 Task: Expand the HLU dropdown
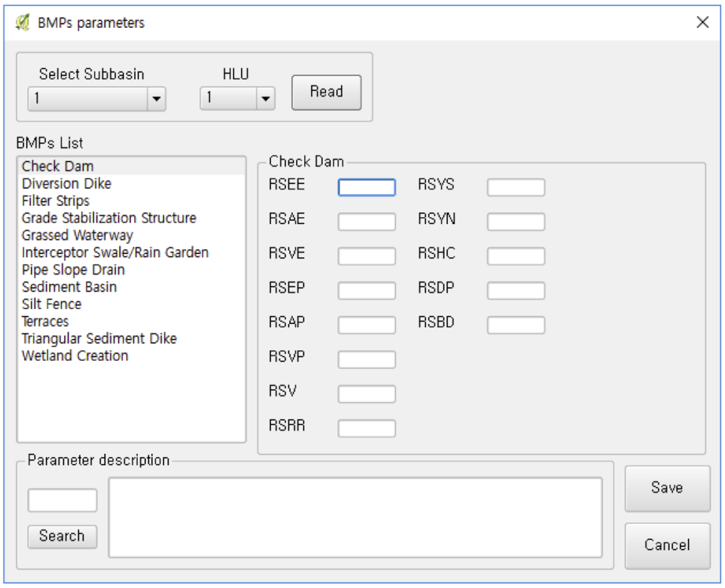tap(266, 99)
